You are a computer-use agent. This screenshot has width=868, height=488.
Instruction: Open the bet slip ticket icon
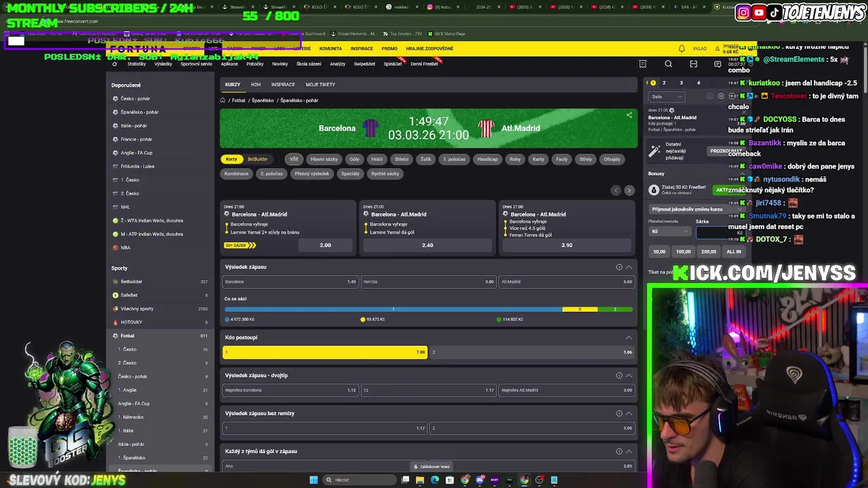[643, 64]
